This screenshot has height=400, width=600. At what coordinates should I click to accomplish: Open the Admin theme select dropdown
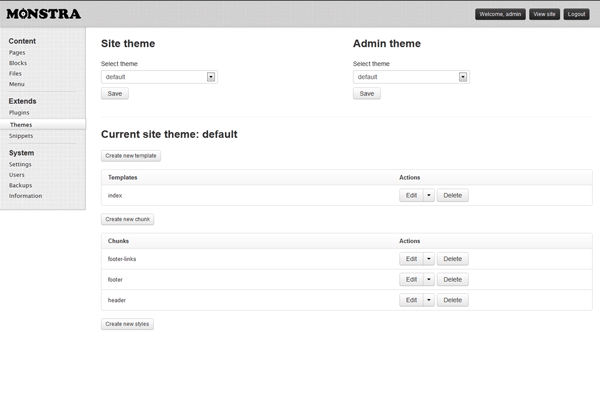[411, 76]
